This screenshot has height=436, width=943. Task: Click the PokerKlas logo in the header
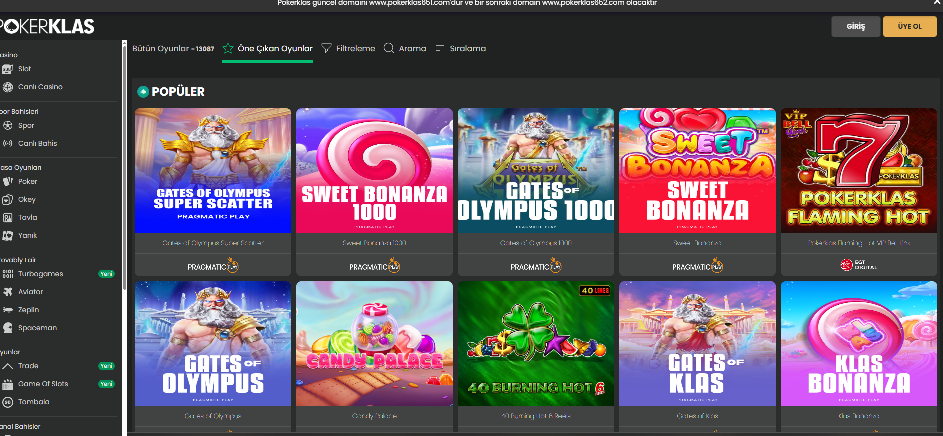tap(47, 26)
